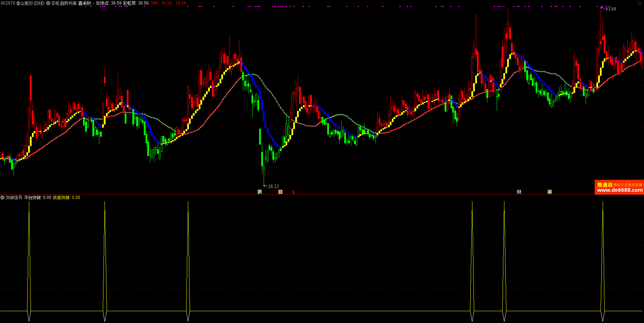Click the 43.68 high price label
Image resolution: width=644 pixels, height=323 pixels.
point(610,9)
